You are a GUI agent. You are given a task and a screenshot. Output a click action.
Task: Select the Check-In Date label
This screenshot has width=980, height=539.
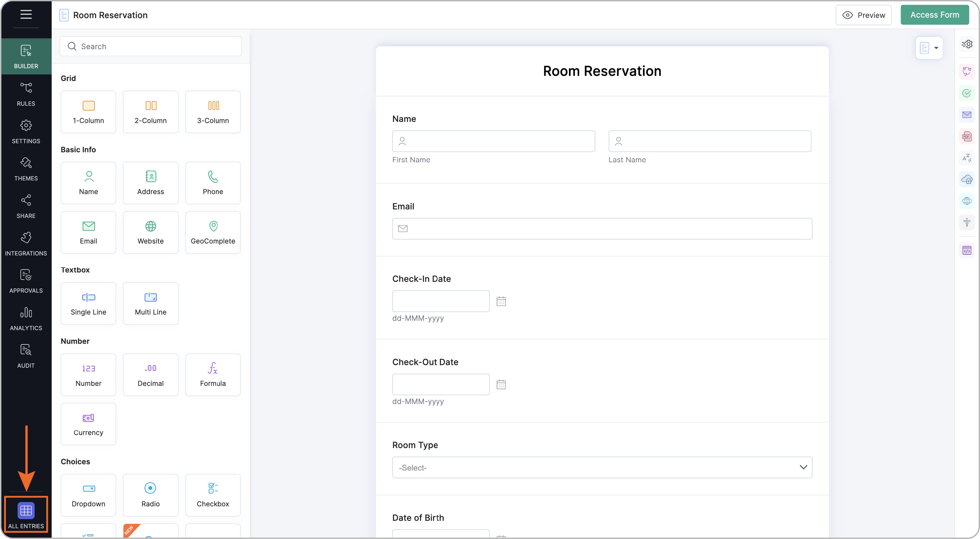[x=421, y=279]
